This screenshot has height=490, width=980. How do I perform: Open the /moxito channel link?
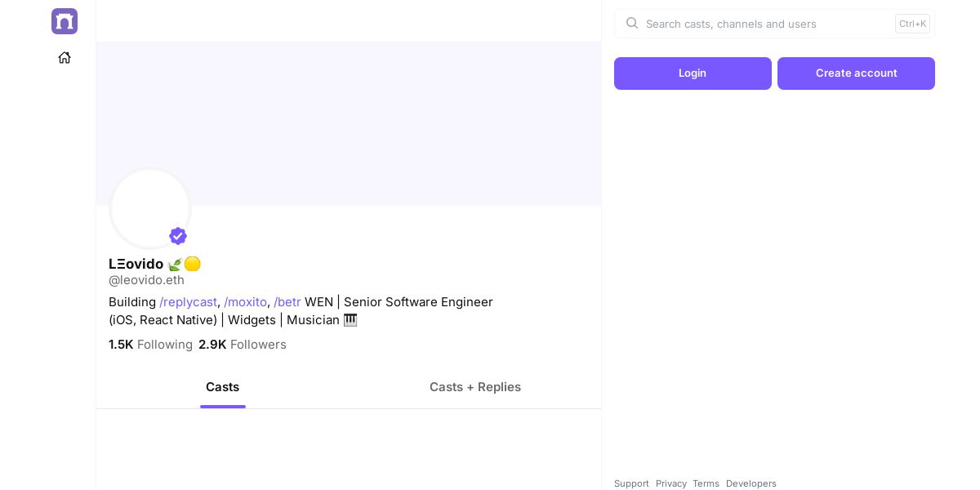(x=245, y=302)
